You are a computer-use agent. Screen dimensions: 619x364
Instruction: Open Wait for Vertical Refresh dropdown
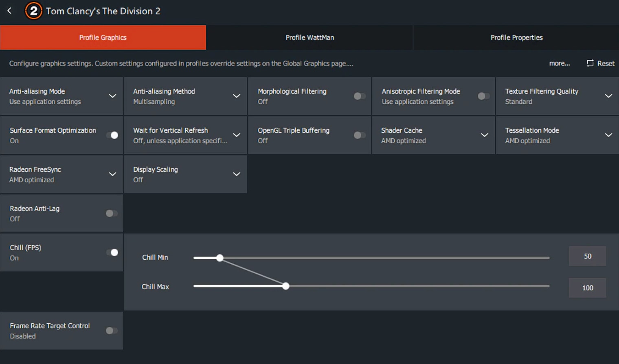236,135
